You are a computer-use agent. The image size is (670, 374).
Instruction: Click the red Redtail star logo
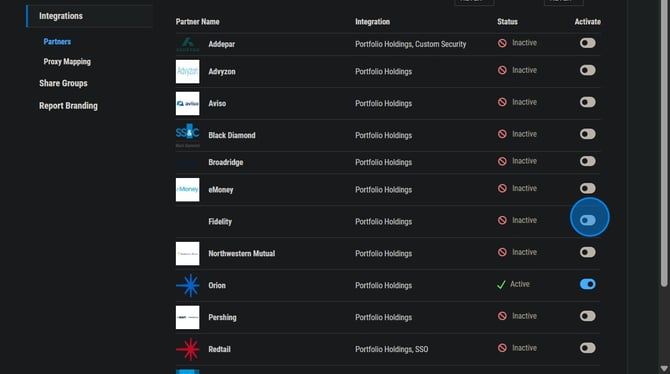188,349
